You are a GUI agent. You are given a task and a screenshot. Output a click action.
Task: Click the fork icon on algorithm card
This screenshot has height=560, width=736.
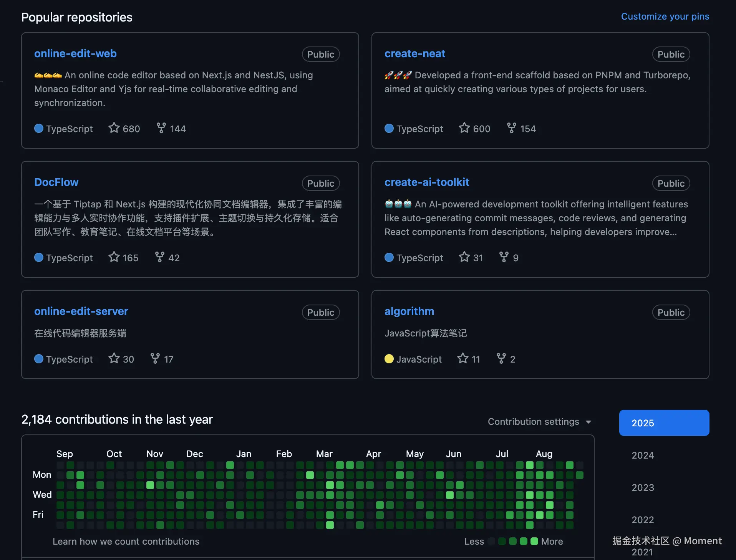tap(501, 358)
